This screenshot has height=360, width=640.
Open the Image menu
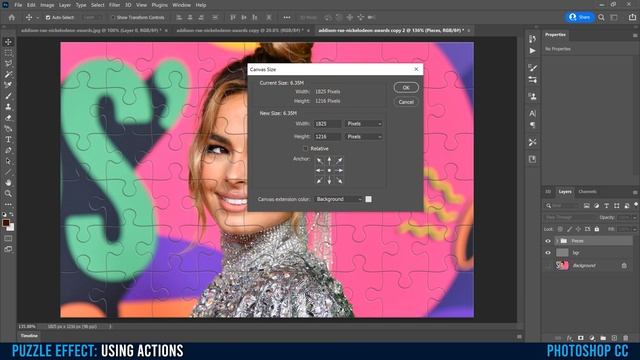[47, 5]
